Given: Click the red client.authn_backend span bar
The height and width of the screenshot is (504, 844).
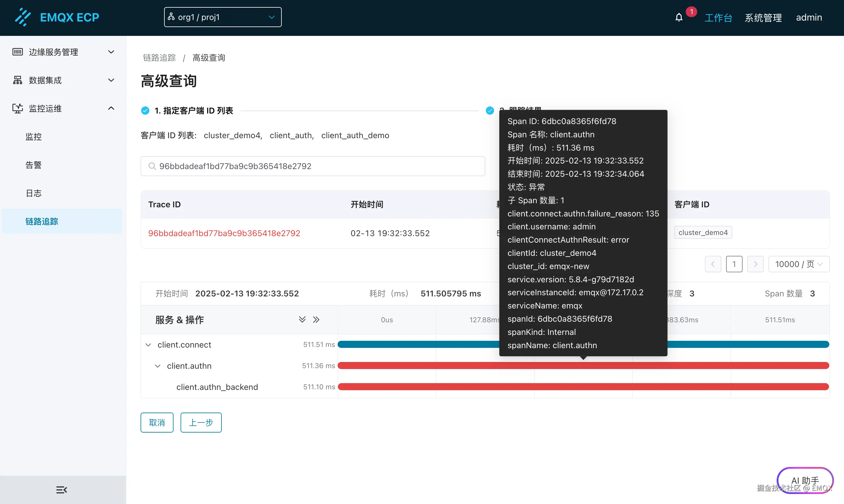Looking at the screenshot, I should point(583,387).
